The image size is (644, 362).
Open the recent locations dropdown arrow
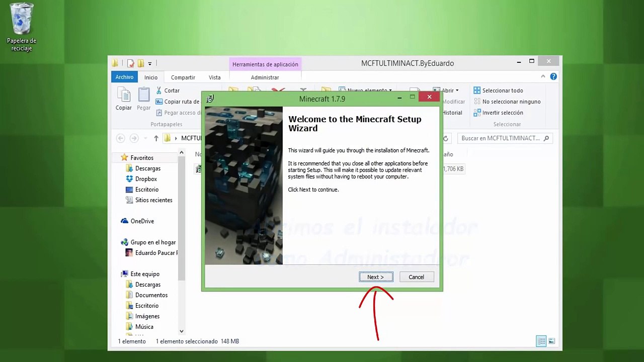pos(145,139)
